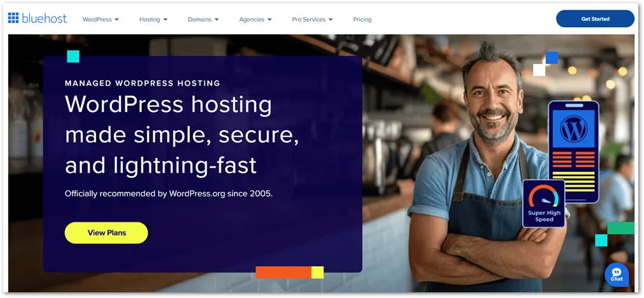Click the Super High Speed gauge graphic
The width and height of the screenshot is (644, 298).
point(544,203)
